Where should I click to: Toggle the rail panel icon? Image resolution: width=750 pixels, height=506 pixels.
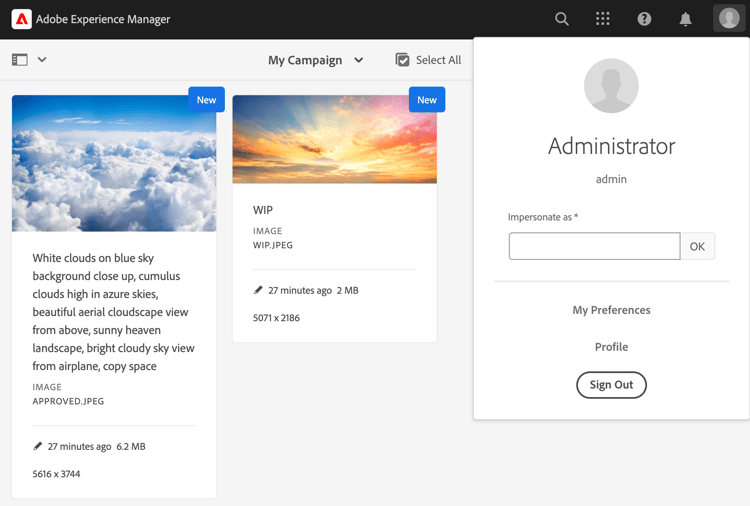20,60
